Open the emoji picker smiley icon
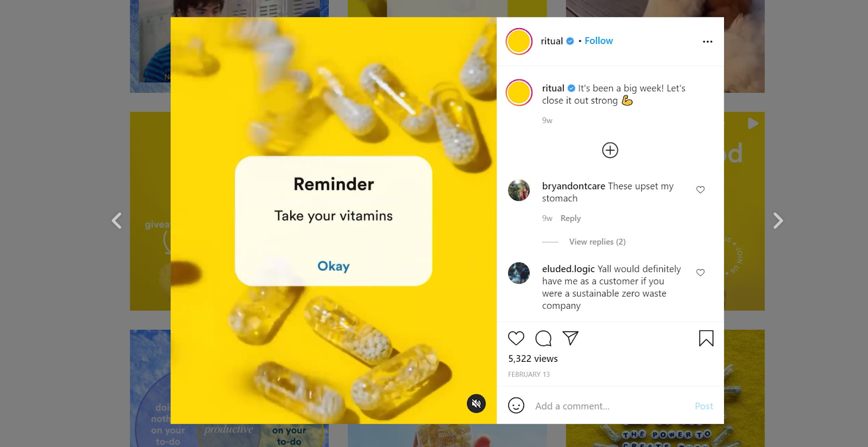The image size is (868, 447). pyautogui.click(x=516, y=406)
